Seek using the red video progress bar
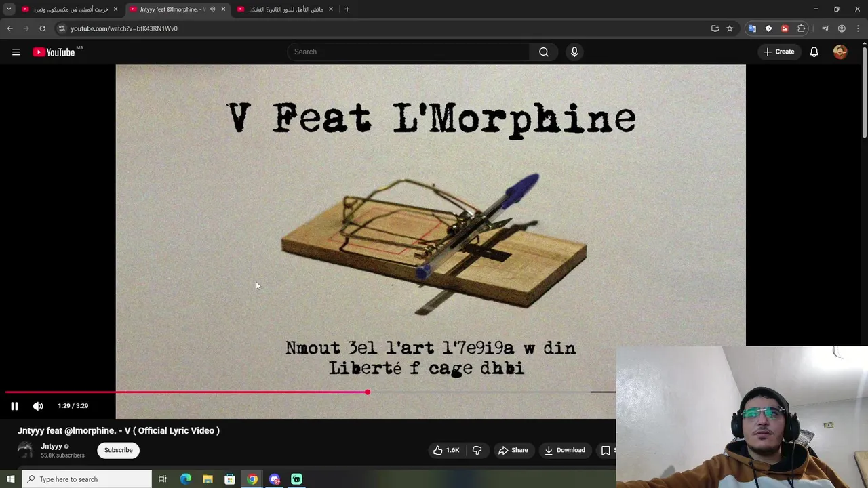This screenshot has height=488, width=868. 186,392
